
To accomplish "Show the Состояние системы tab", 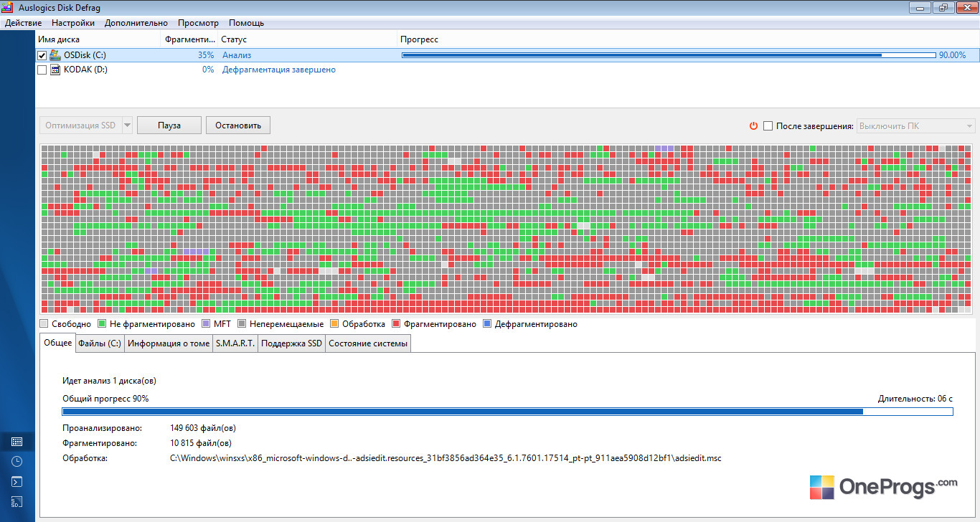I will click(x=368, y=343).
